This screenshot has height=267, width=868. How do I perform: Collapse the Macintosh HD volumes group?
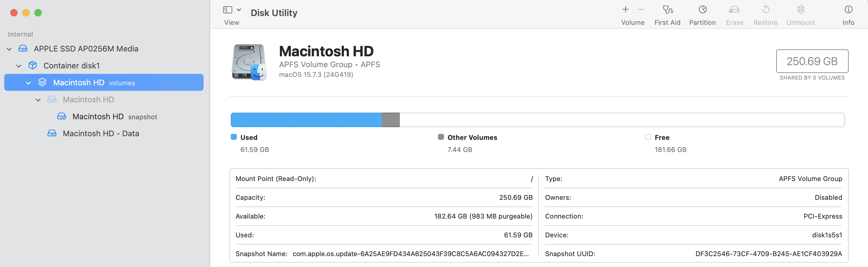click(x=29, y=83)
